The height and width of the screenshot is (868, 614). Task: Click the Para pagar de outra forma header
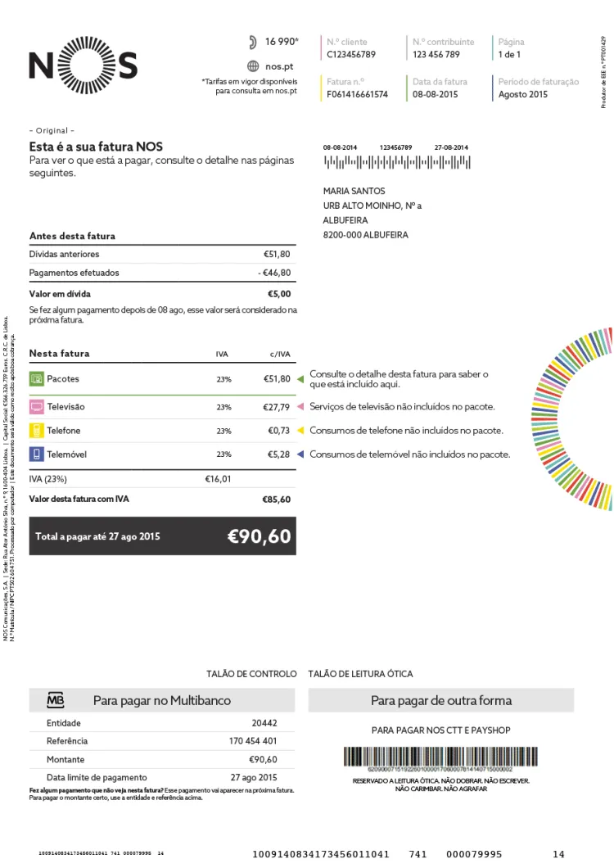(441, 700)
